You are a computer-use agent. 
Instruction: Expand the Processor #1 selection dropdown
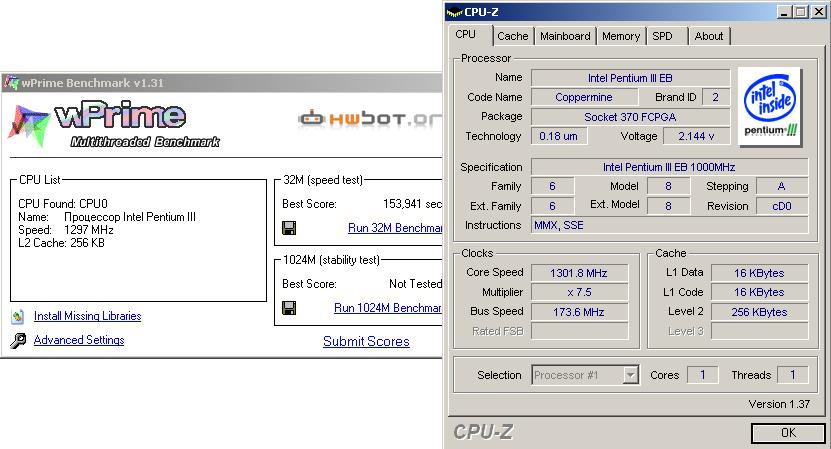pyautogui.click(x=630, y=375)
